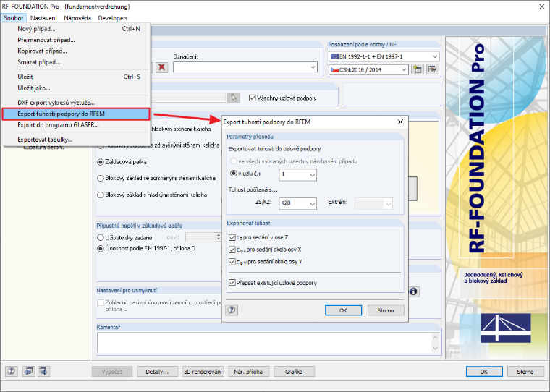This screenshot has height=392, width=550.
Task: Click the Grafika button
Action: [294, 372]
